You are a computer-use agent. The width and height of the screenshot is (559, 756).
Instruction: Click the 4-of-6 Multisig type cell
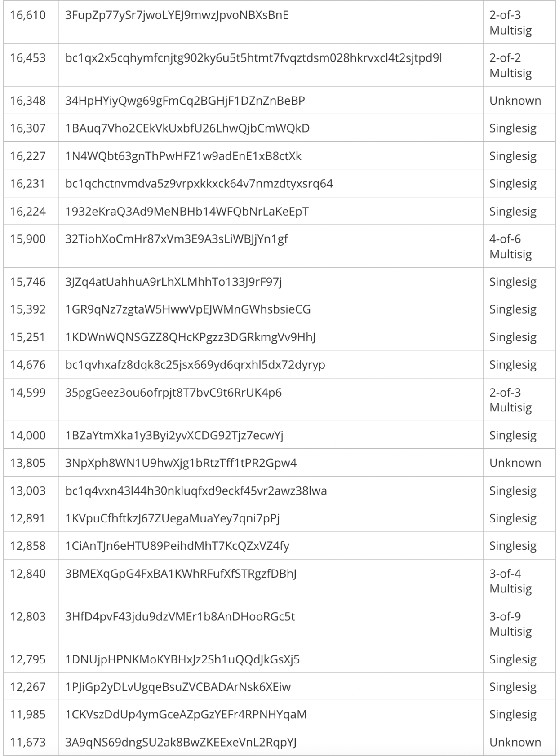[510, 246]
